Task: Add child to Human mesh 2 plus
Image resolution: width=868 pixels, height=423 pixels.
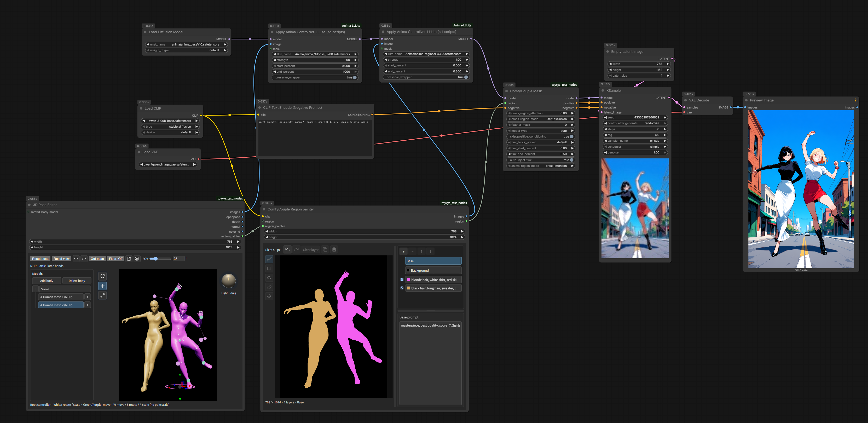Action: 88,305
